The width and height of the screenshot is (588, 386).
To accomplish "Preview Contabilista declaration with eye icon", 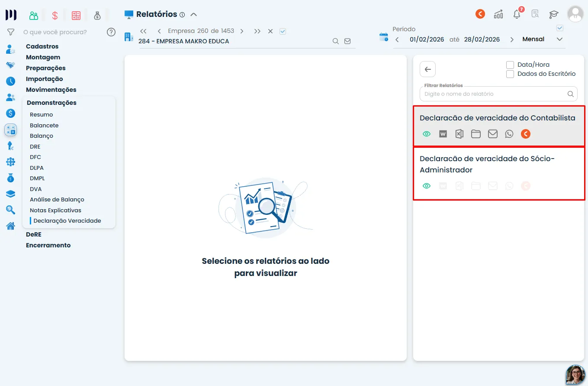I will click(427, 134).
